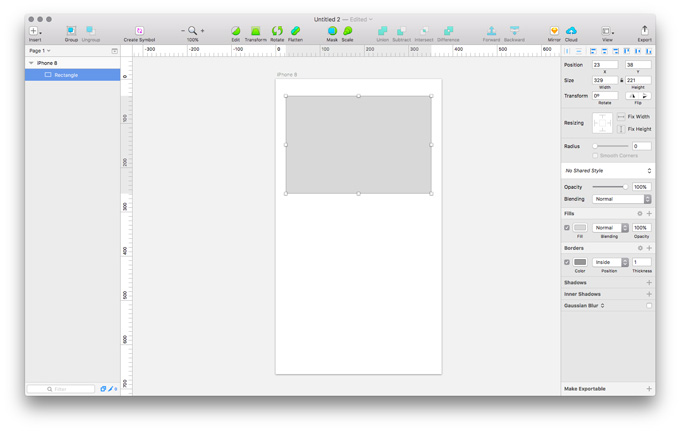Select the iPhone 8 artboard layer
This screenshot has height=431, width=680.
72,63
